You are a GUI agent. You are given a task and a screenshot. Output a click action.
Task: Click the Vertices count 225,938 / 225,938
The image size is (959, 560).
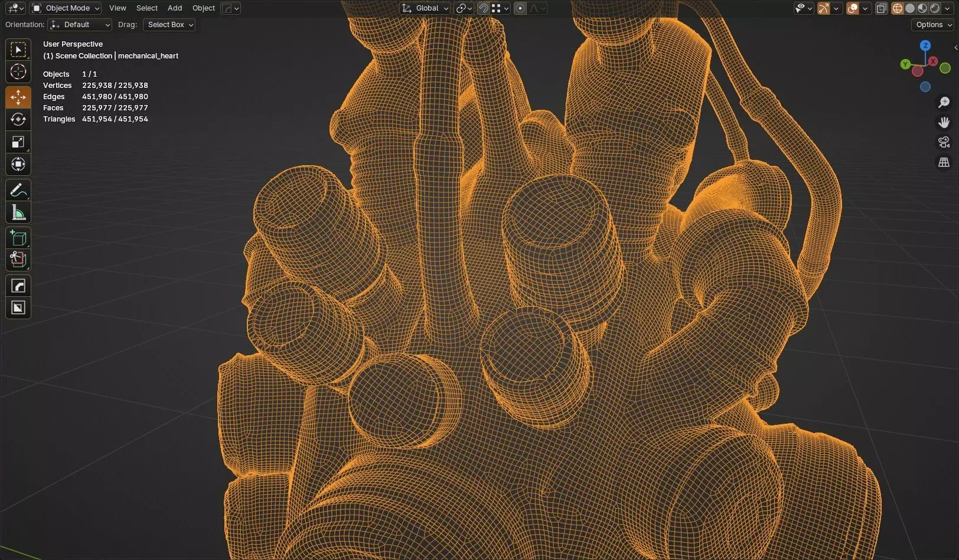coord(115,86)
